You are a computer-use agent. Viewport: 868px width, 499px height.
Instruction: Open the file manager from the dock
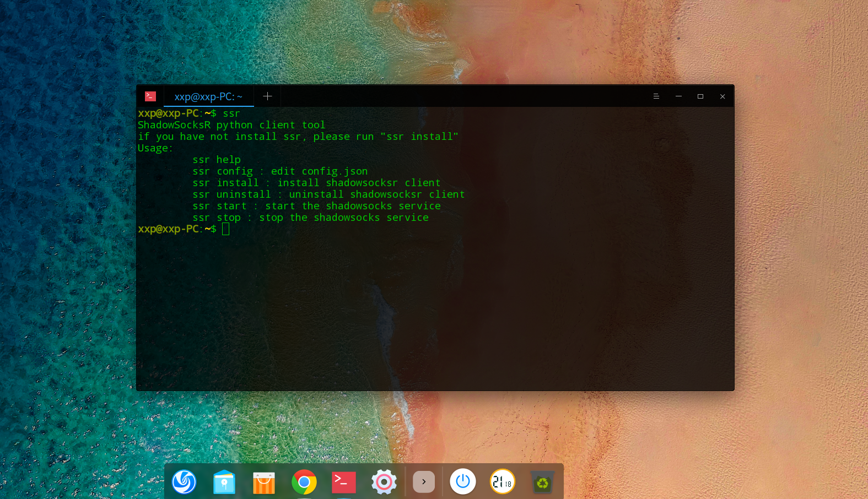pyautogui.click(x=224, y=482)
